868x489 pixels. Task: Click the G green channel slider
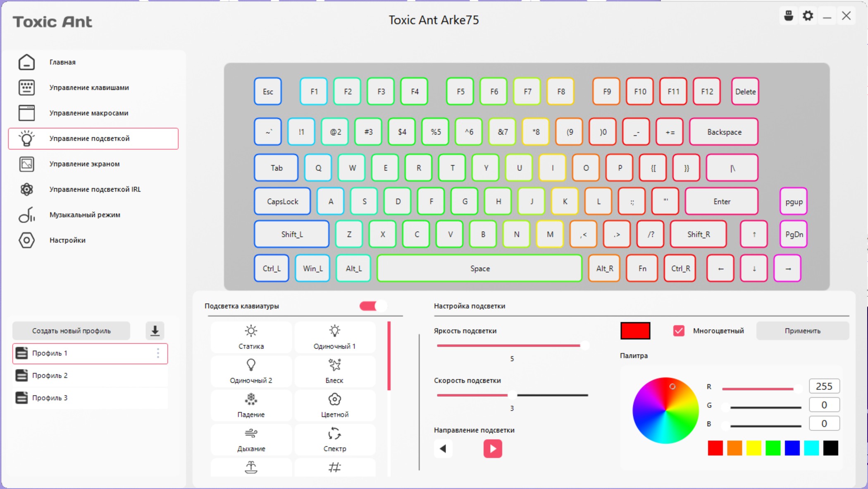point(762,407)
